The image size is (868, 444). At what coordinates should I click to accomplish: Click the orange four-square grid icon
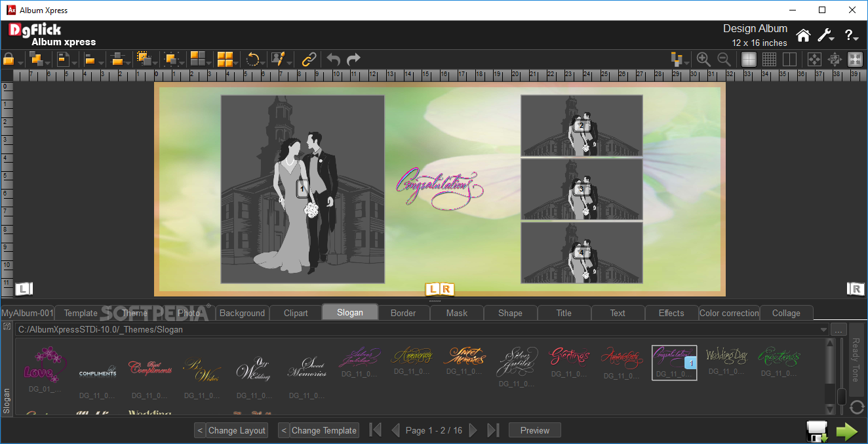tap(225, 59)
